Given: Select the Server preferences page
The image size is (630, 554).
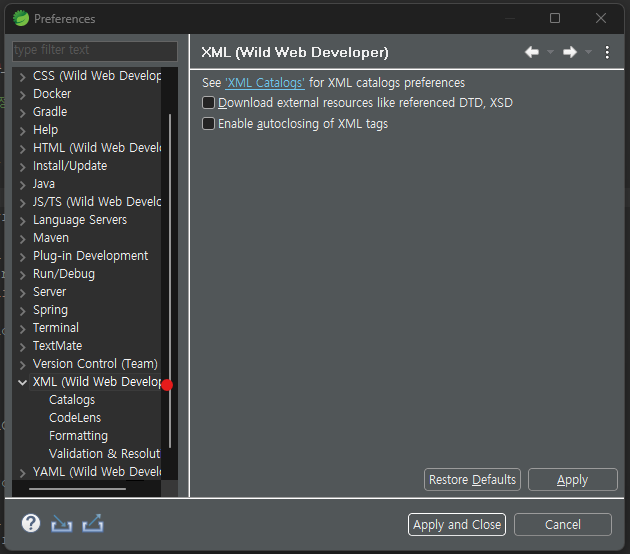Looking at the screenshot, I should tap(49, 292).
